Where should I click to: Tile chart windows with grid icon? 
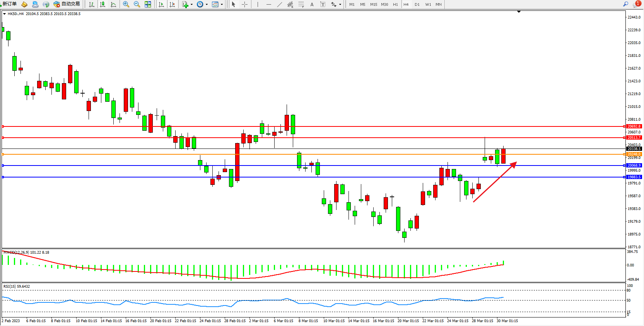pos(148,4)
